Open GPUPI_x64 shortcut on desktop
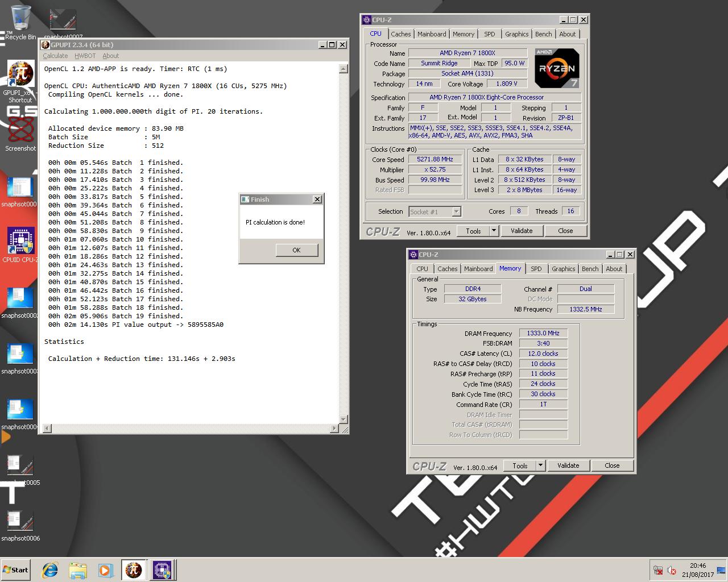Viewport: 728px width, 582px height. tap(20, 81)
